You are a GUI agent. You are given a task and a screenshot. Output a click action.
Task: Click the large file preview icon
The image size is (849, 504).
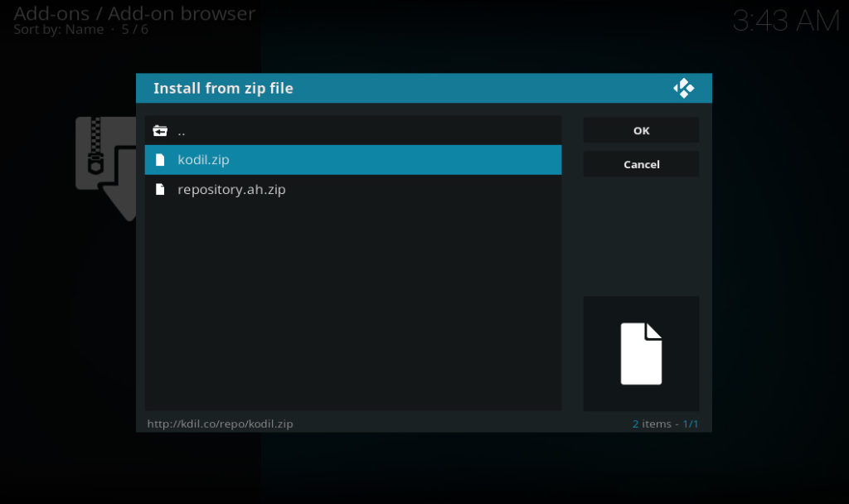pos(641,352)
